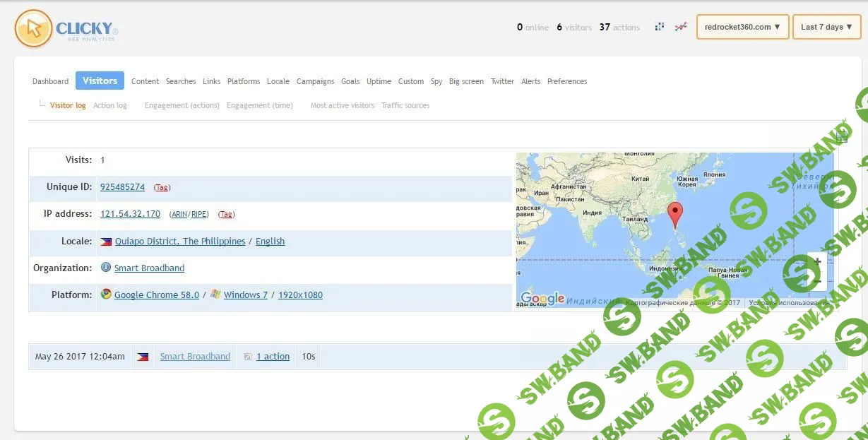Viewport: 868px width, 440px height.
Task: Click the Philippines flag in Locale row
Action: coord(106,242)
